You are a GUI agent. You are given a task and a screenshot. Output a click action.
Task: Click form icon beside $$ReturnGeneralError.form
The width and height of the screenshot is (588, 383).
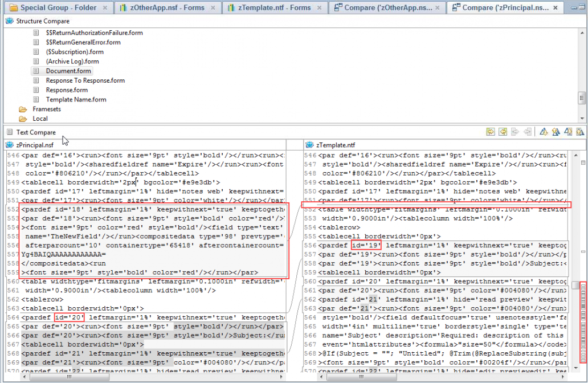tap(36, 42)
